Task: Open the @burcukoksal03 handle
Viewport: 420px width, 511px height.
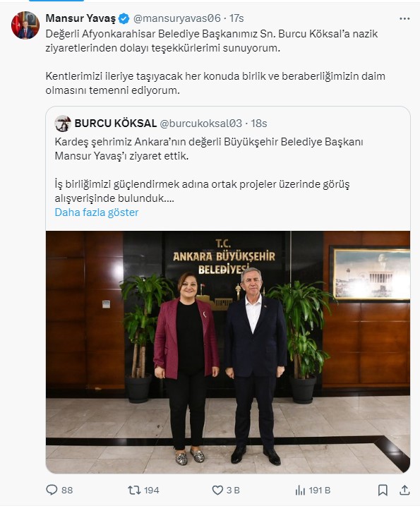Action: (201, 124)
